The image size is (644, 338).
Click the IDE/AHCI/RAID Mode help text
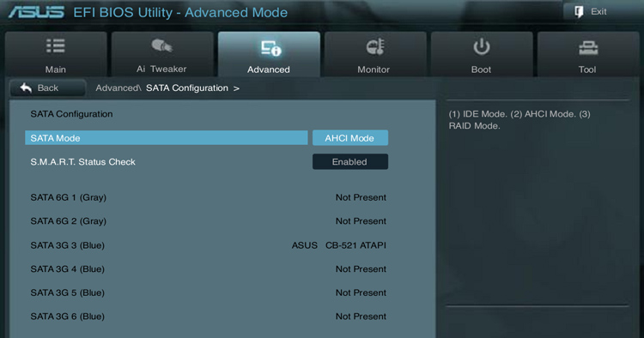tap(519, 120)
